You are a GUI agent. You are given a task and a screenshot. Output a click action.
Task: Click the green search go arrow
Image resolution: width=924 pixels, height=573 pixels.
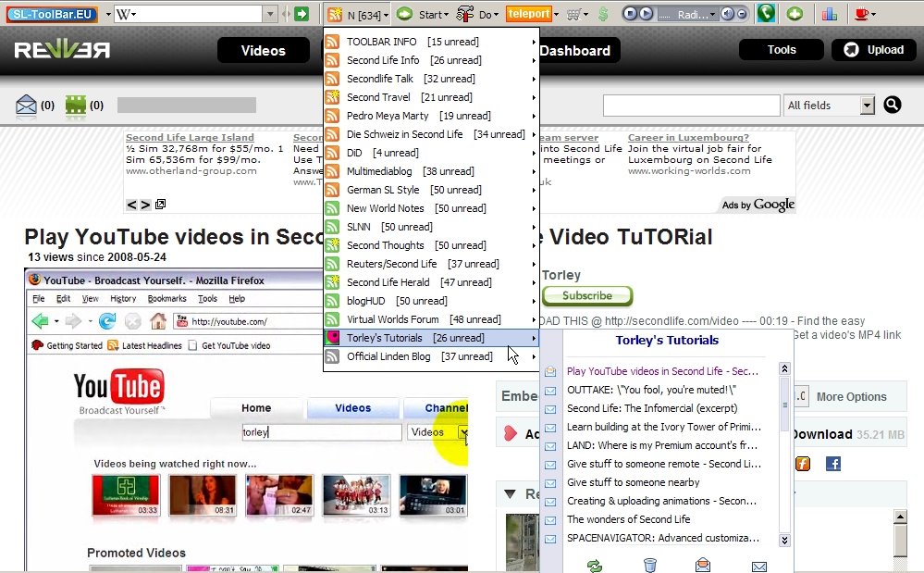point(302,14)
